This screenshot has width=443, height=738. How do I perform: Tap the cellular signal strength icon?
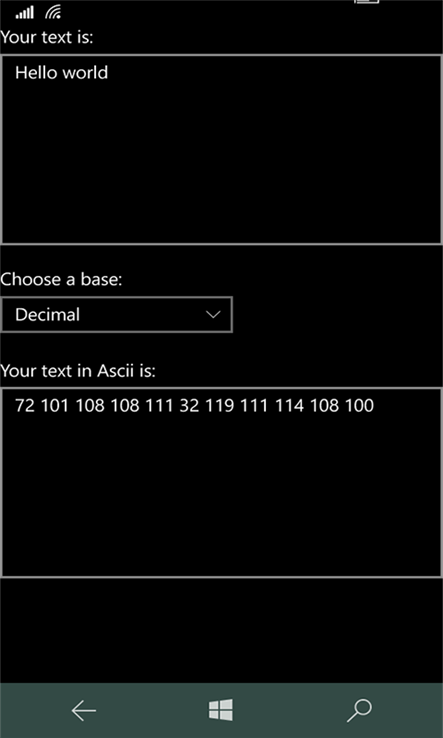(24, 13)
